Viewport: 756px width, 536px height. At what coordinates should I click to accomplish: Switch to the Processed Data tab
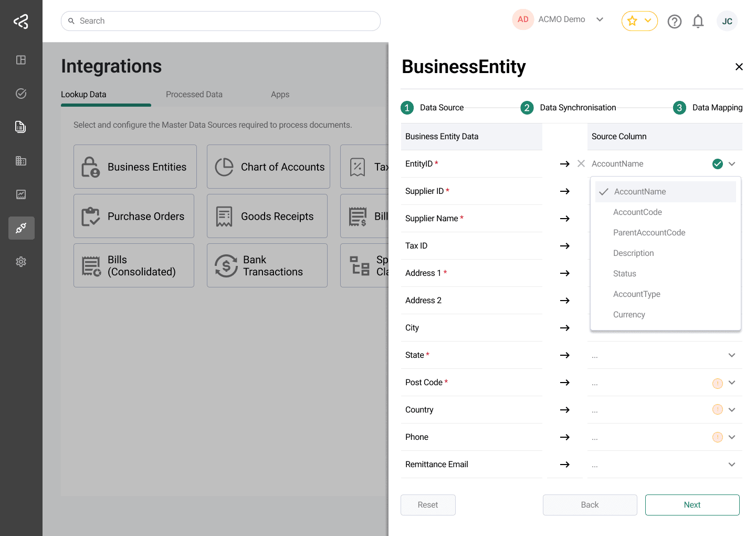tap(194, 94)
